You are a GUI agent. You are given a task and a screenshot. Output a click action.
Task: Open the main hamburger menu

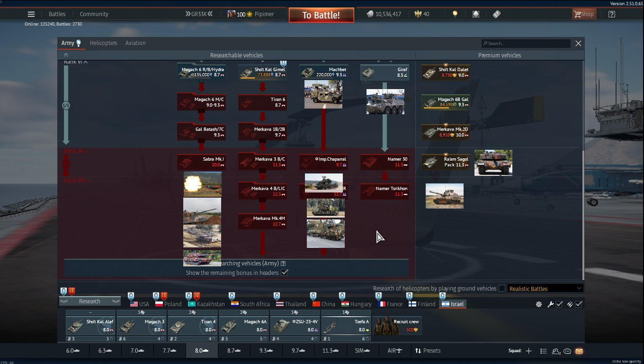(31, 14)
